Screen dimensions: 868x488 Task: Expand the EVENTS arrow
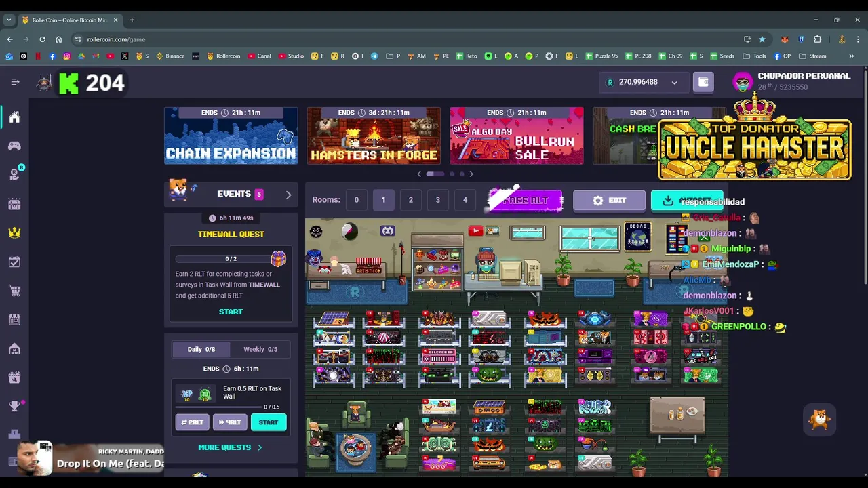tap(288, 195)
